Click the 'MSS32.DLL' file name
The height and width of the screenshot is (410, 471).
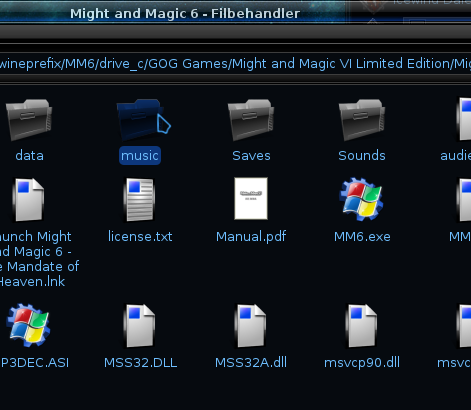(x=140, y=363)
